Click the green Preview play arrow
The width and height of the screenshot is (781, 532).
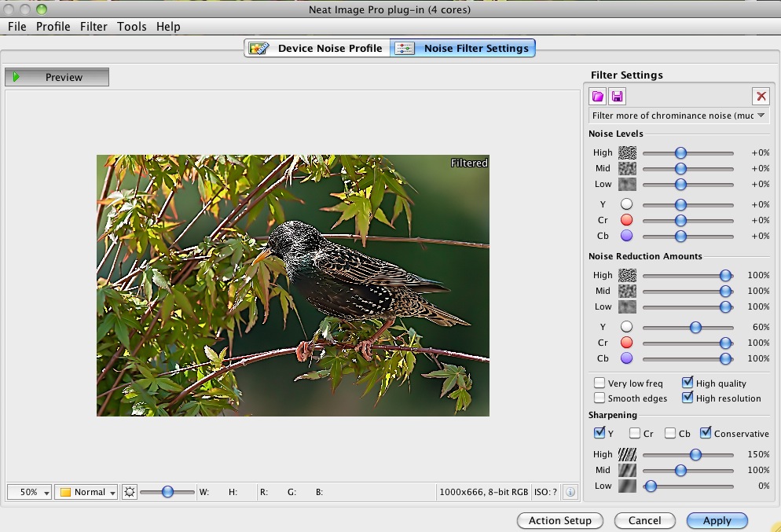(16, 77)
